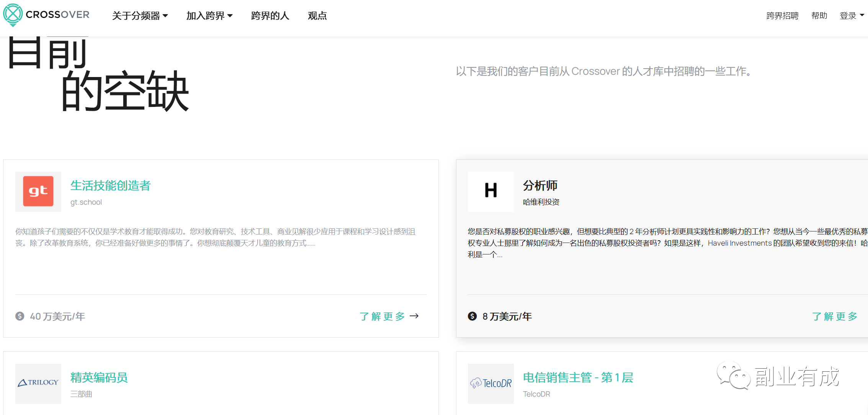Expand the 加入跨界 dropdown menu

(x=209, y=16)
